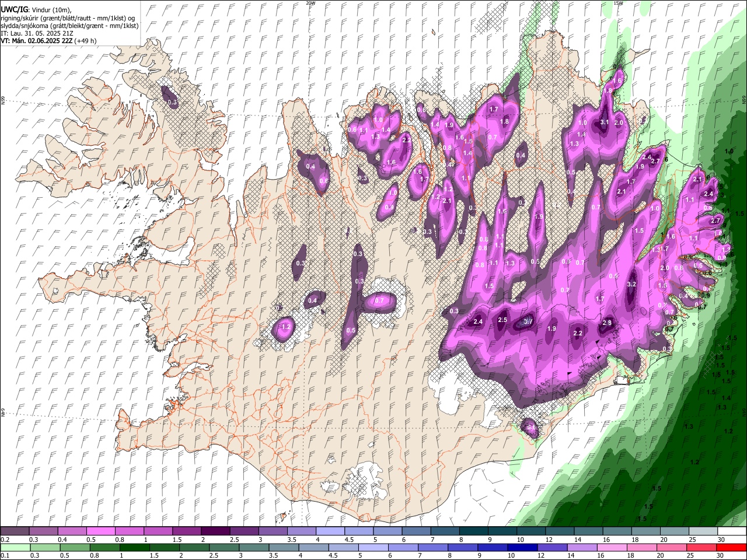Click the pale green swatch above the 0.1 label

[15, 548]
